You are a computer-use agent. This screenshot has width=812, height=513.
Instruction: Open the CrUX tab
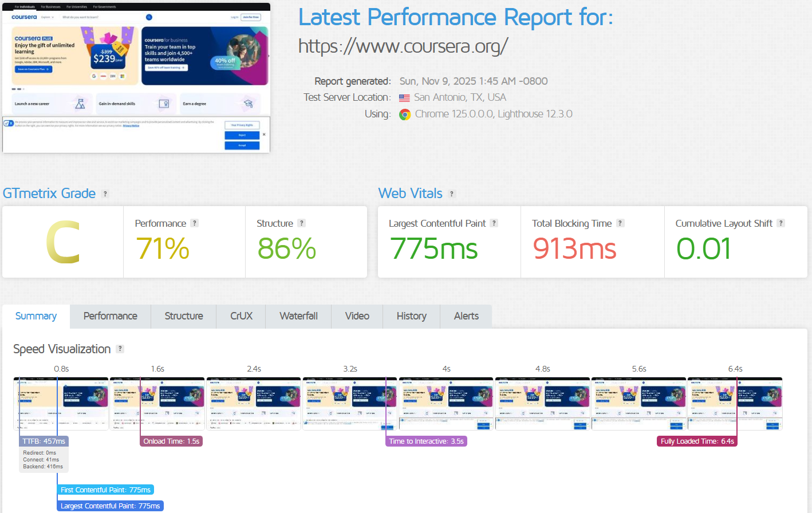[241, 316]
